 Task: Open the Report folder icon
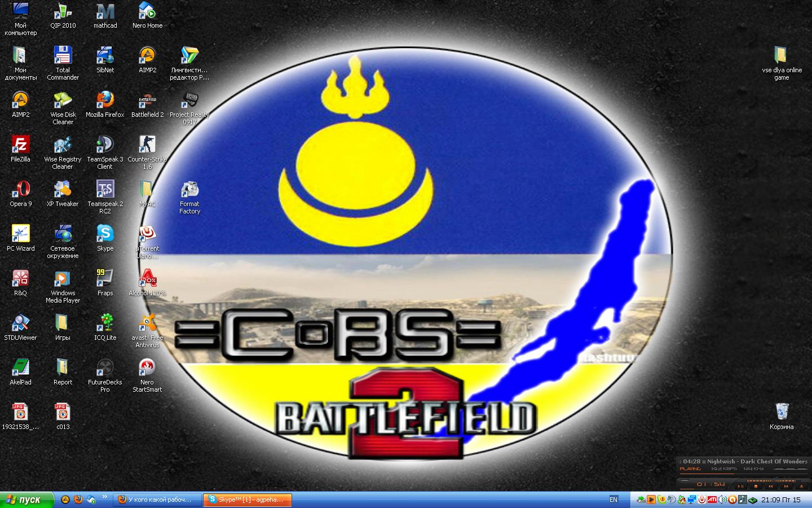(63, 372)
